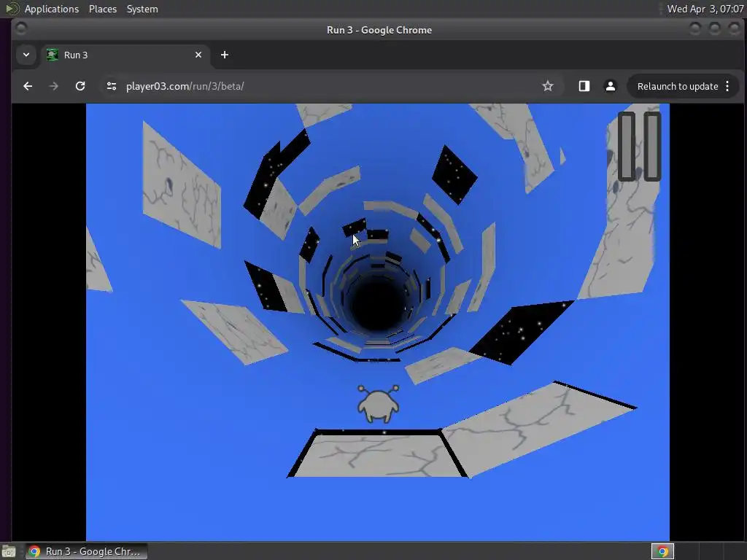View site information icon in address bar

point(112,86)
